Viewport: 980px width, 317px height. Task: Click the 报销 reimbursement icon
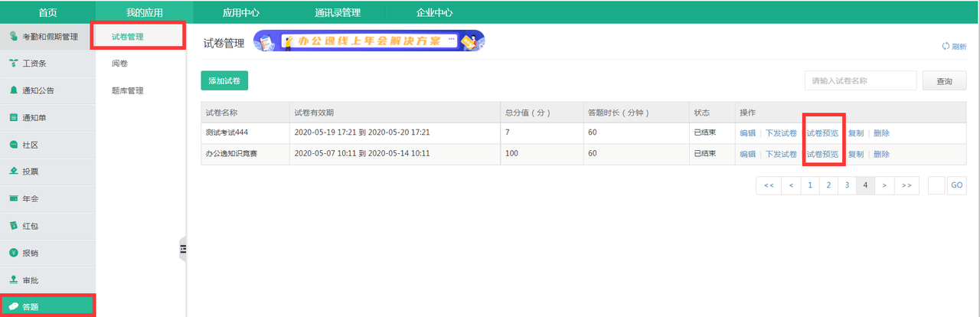click(x=14, y=253)
